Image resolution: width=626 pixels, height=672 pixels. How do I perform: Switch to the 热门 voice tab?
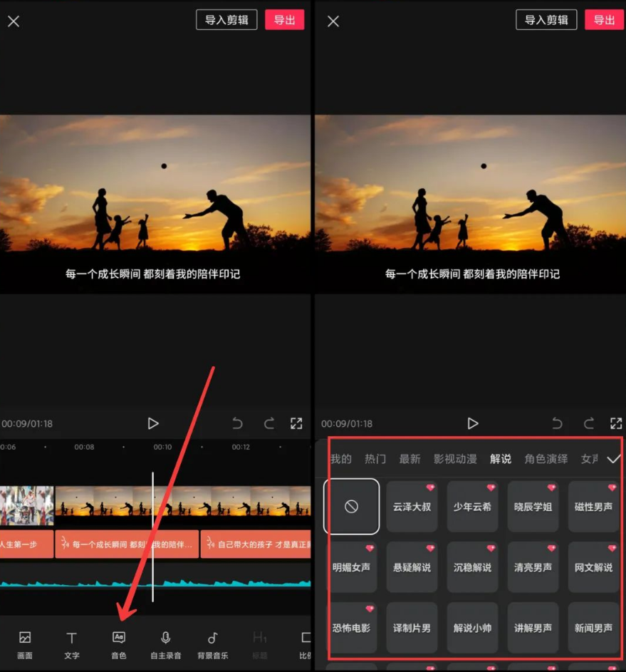click(375, 459)
